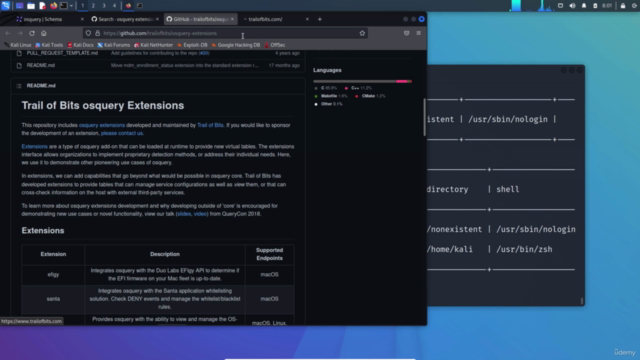Open the Kali Tools bookmark

pyautogui.click(x=49, y=45)
